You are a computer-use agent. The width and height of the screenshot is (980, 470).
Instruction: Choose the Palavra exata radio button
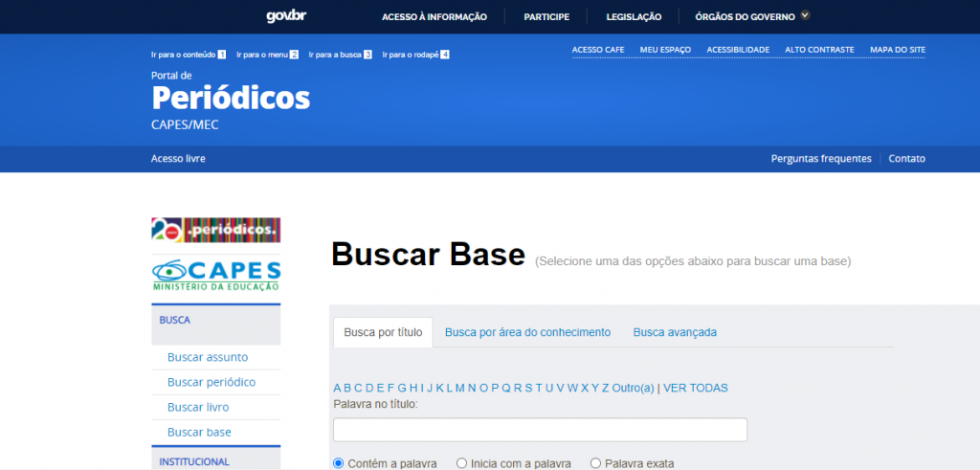[x=595, y=463]
